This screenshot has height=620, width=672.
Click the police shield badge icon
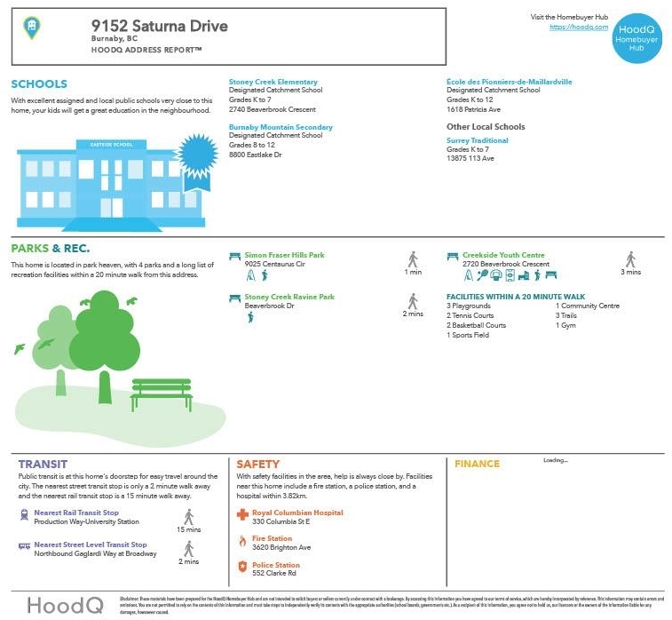coord(242,567)
